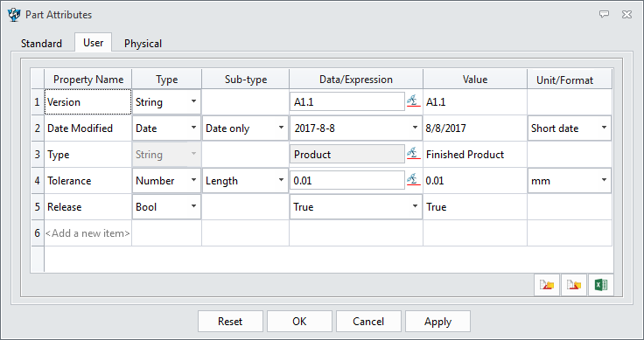
Task: Click the Sub-type column header
Action: [246, 79]
